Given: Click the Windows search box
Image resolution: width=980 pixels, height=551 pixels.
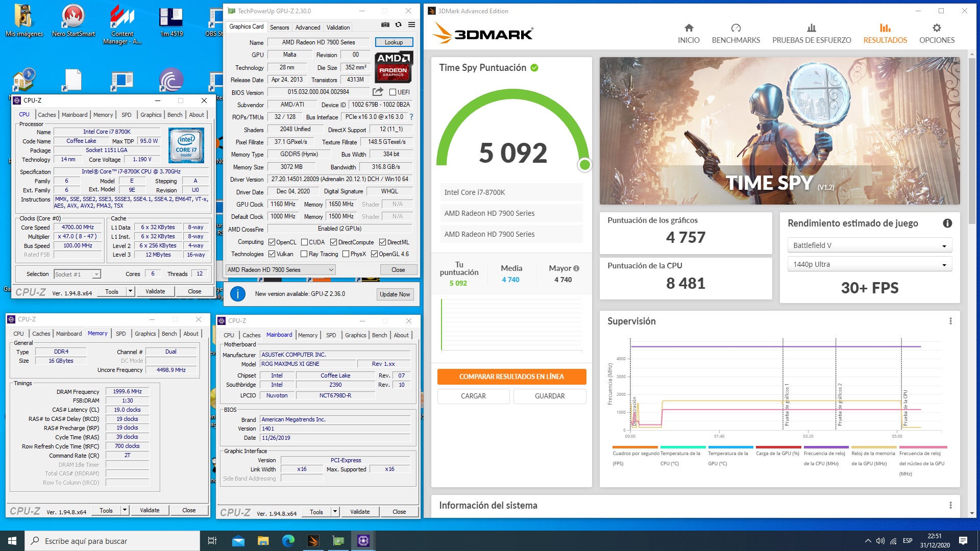Looking at the screenshot, I should (x=112, y=541).
